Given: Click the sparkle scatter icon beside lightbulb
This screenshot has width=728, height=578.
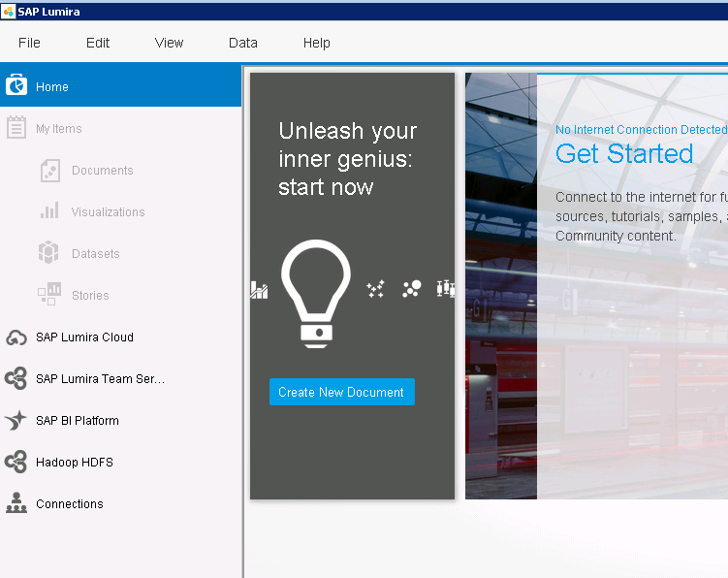Looking at the screenshot, I should coord(375,289).
